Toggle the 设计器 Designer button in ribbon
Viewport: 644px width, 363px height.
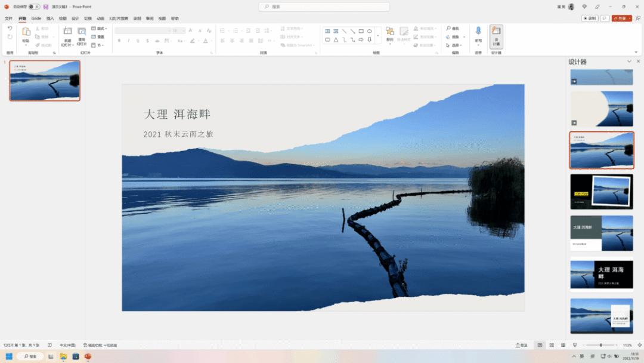tap(496, 36)
